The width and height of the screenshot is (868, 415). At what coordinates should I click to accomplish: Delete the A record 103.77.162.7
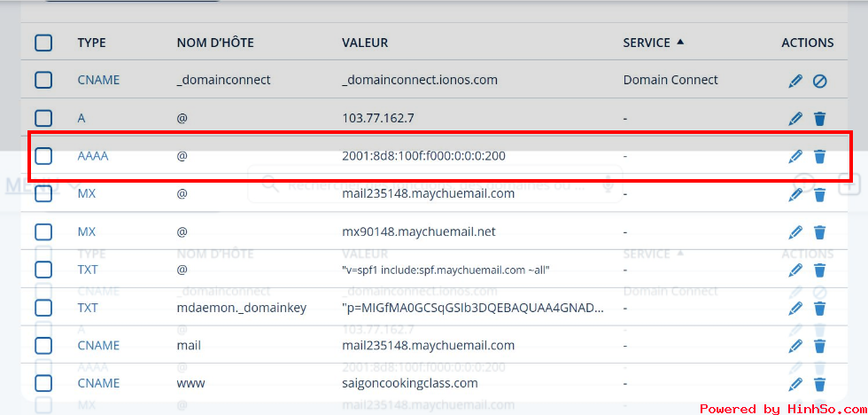click(x=820, y=118)
